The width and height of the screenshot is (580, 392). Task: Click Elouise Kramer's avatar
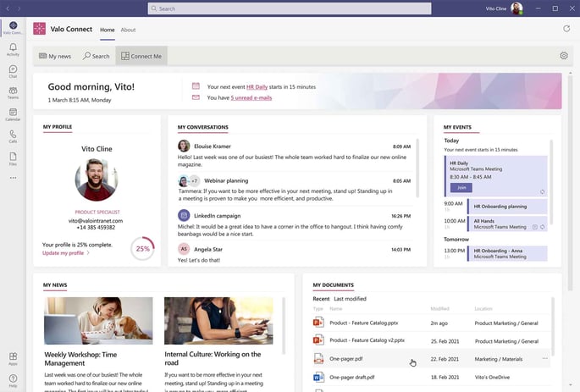[184, 146]
